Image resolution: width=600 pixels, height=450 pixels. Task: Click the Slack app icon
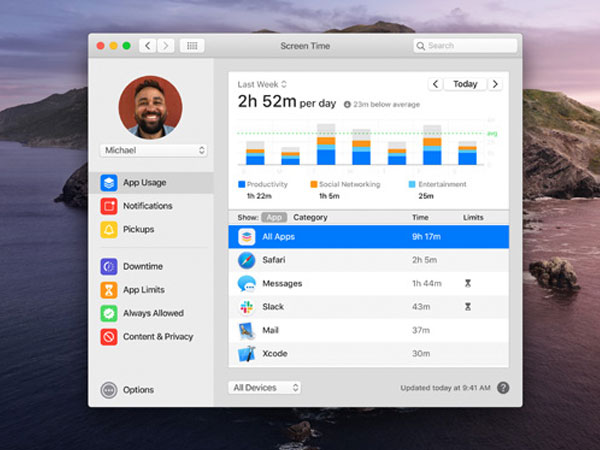(x=246, y=307)
